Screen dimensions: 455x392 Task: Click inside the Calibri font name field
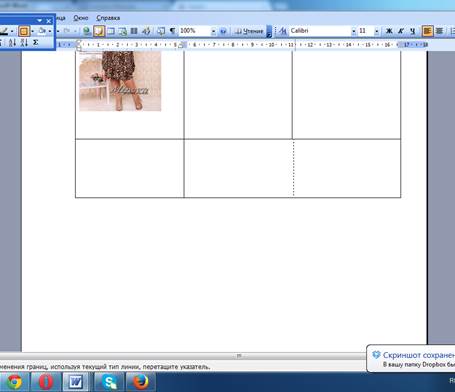(320, 31)
